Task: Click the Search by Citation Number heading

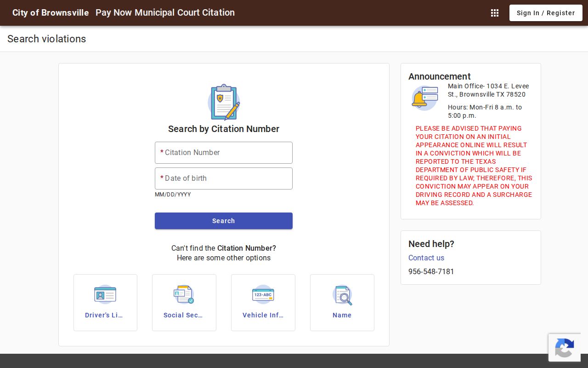Action: [x=224, y=129]
